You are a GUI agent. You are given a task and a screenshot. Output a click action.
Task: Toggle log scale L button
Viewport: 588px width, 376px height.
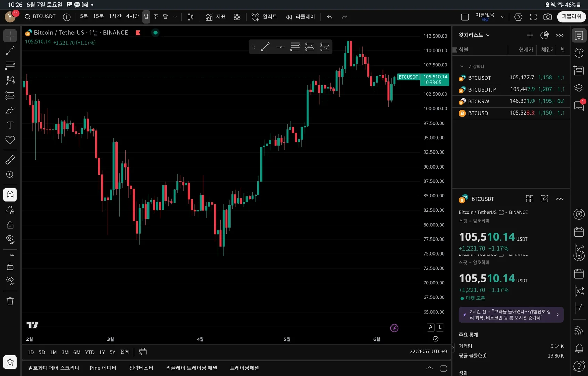click(440, 327)
